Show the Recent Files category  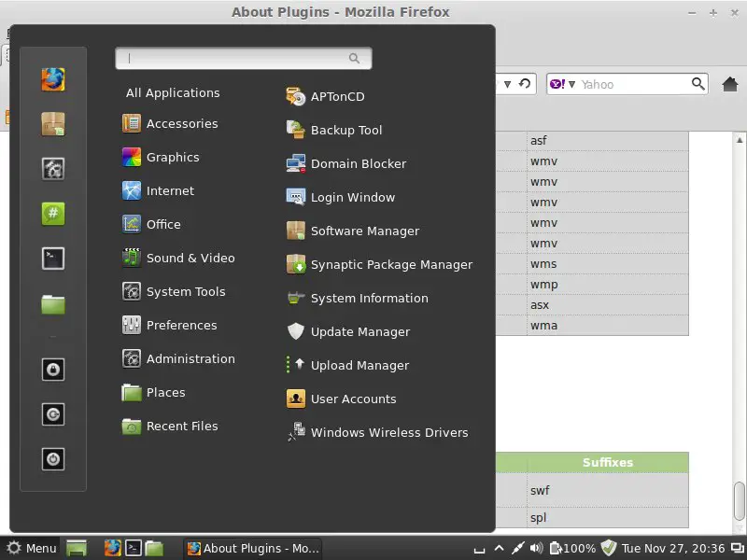point(170,427)
